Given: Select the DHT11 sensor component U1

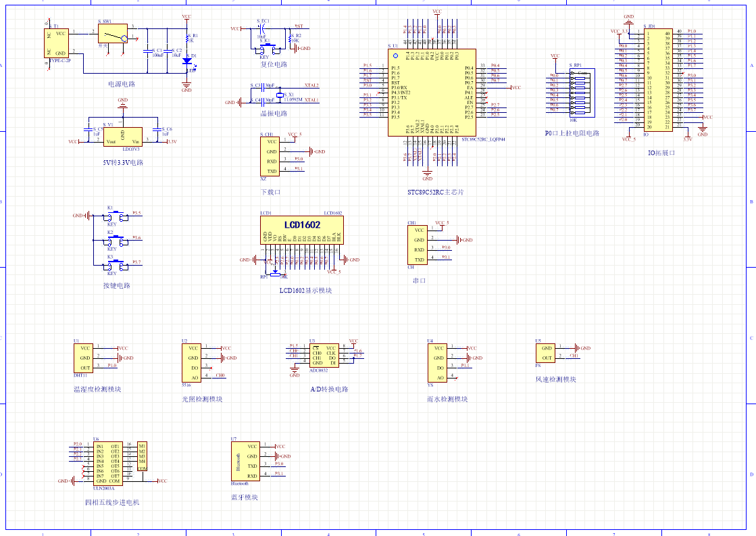Looking at the screenshot, I should pyautogui.click(x=82, y=358).
